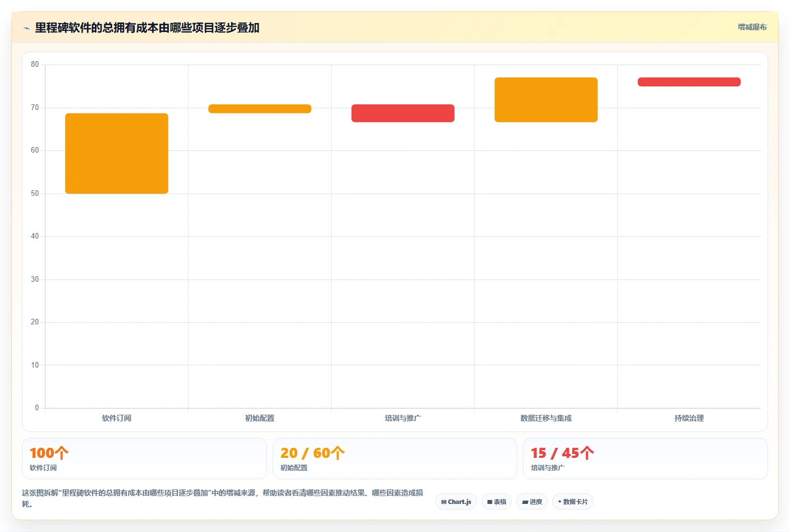Click the y-axis value 50

[35, 194]
